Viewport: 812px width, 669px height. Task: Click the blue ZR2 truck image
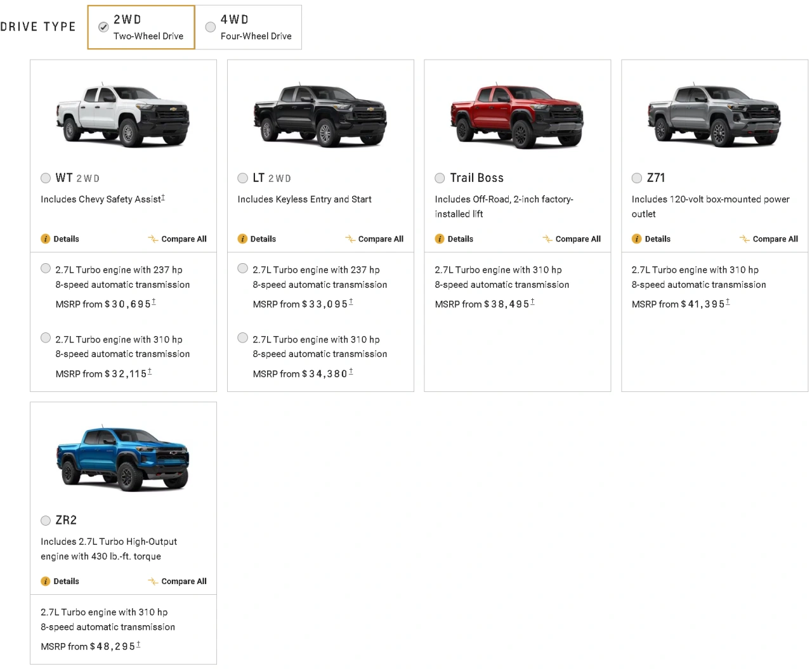point(123,458)
